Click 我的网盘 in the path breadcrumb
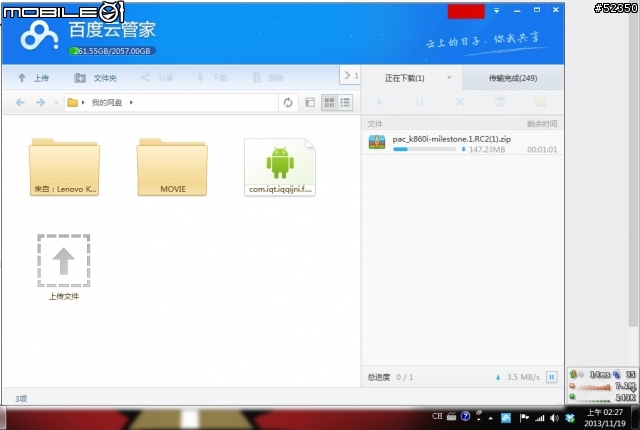Image resolution: width=640 pixels, height=430 pixels. (x=107, y=102)
